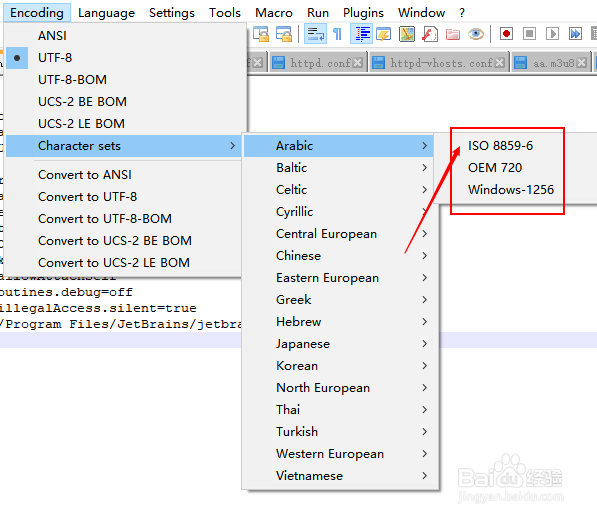597x517 pixels.
Task: Choose Convert to UTF-8
Action: pos(124,197)
